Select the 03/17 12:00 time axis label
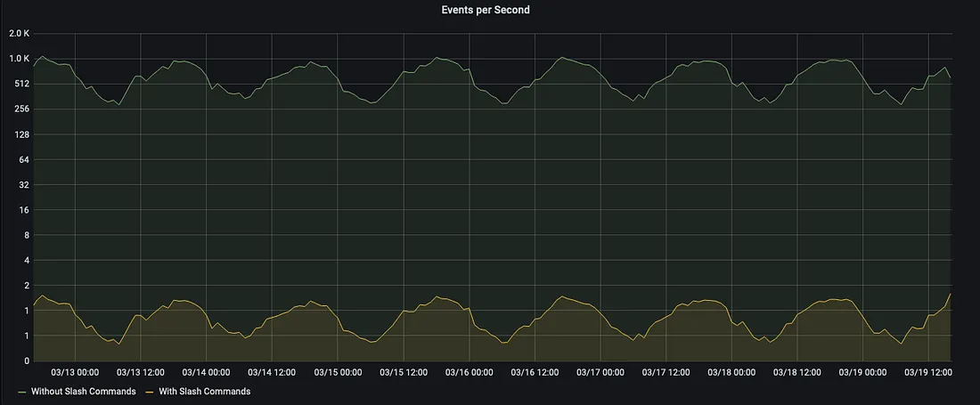The image size is (980, 405). click(666, 372)
